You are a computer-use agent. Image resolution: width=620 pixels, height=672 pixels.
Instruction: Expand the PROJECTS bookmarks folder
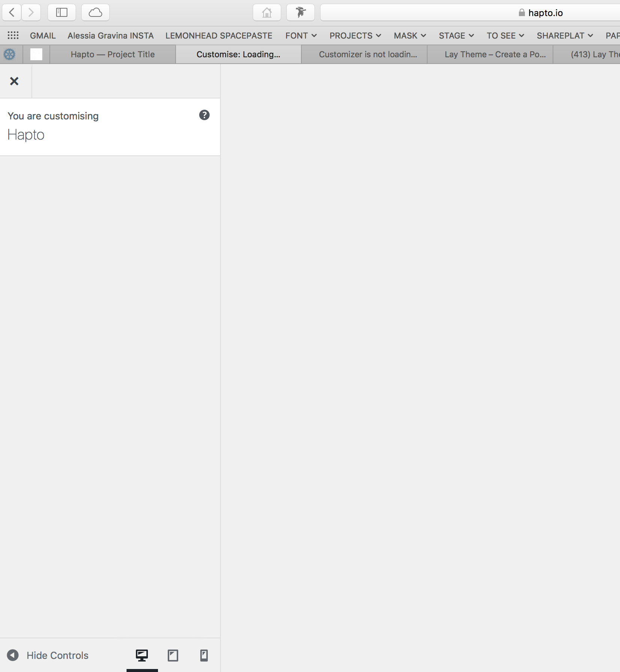[355, 36]
